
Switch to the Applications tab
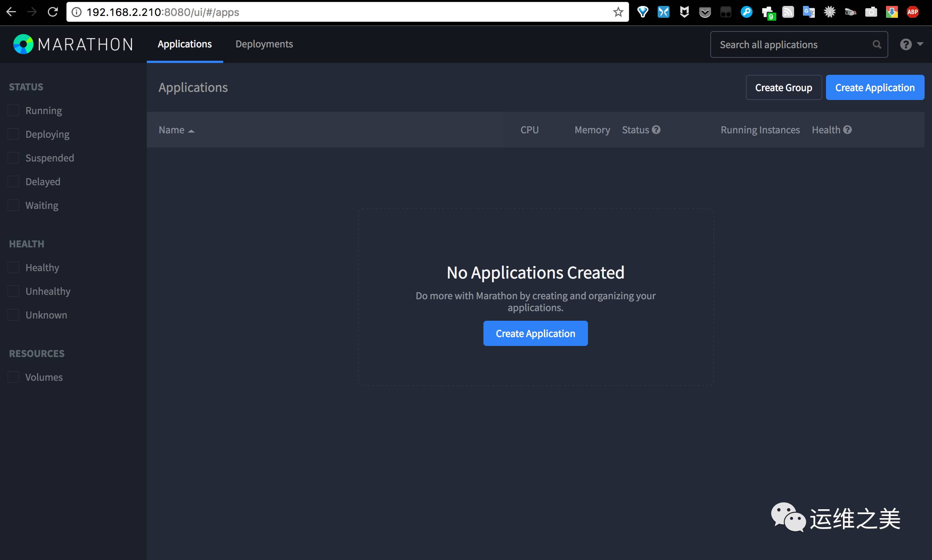point(184,44)
